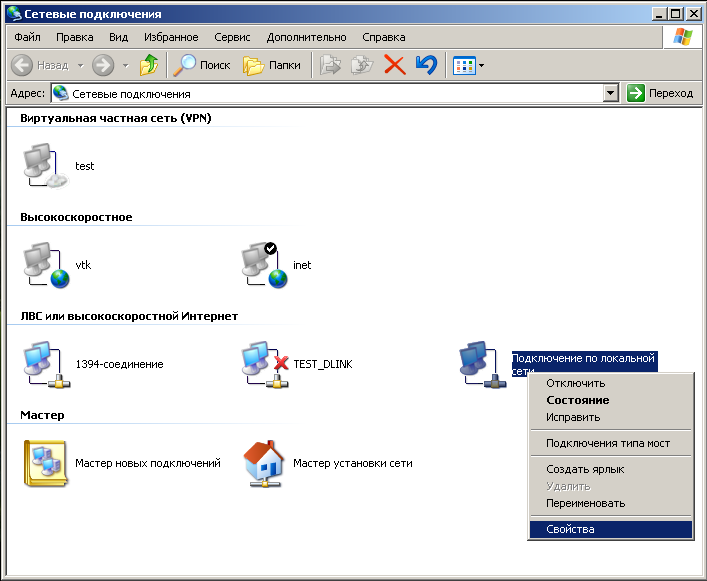Open the Сервис menu
The image size is (707, 581).
pyautogui.click(x=232, y=37)
